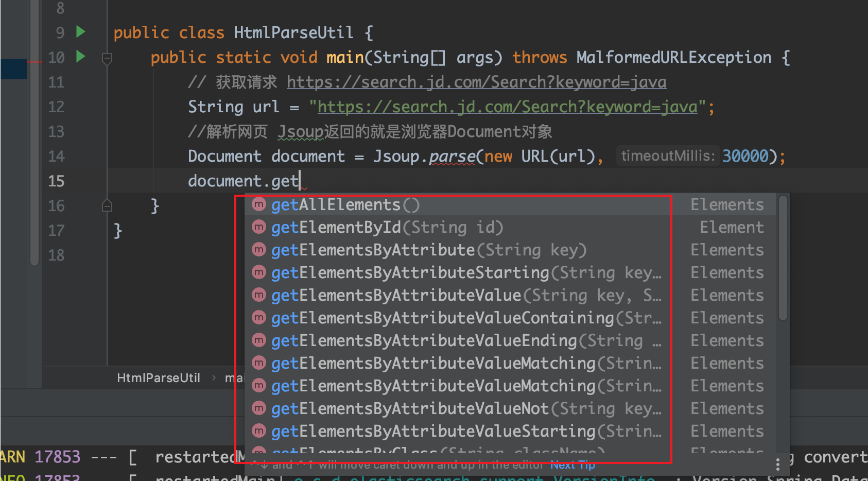Image resolution: width=868 pixels, height=482 pixels.
Task: Click method icon beside getElementsByAttributeStarting
Action: 258,272
